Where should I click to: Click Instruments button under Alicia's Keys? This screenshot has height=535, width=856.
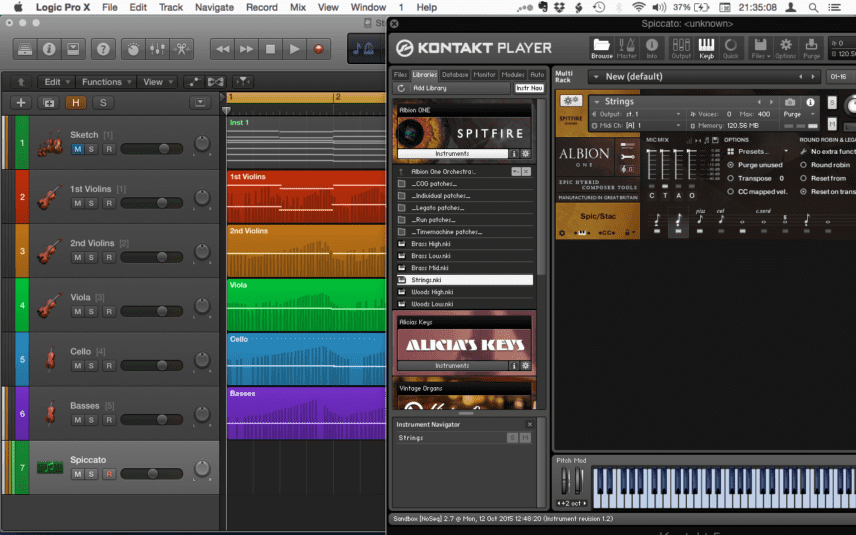(452, 366)
